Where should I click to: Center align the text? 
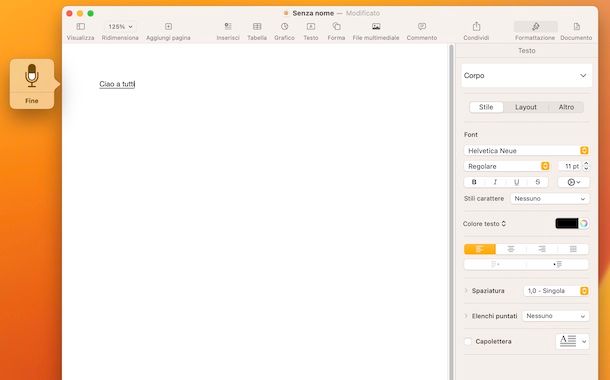pos(511,249)
